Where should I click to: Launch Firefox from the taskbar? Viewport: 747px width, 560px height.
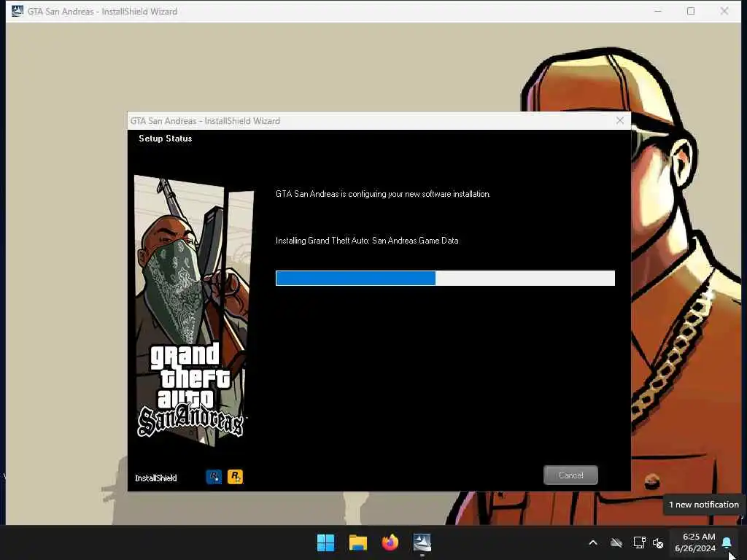(x=390, y=542)
